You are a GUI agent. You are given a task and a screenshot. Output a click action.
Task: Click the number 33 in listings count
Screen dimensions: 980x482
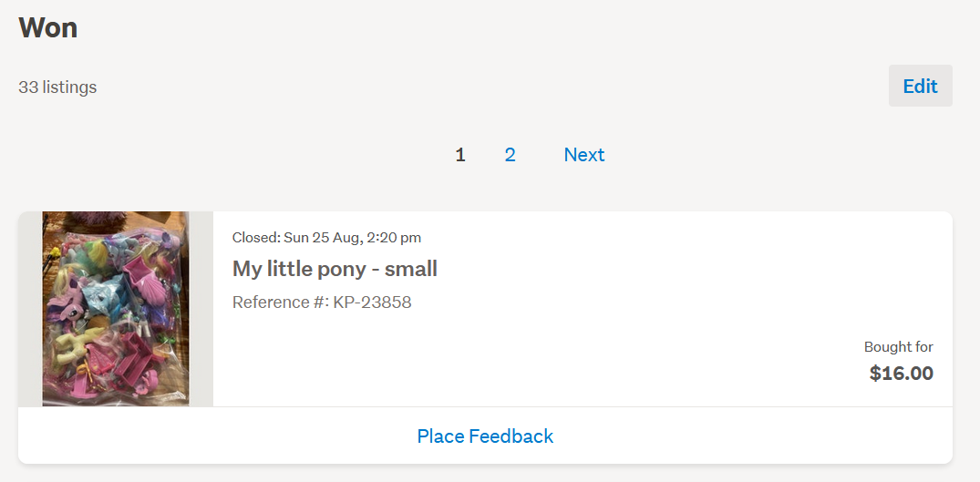tap(28, 87)
